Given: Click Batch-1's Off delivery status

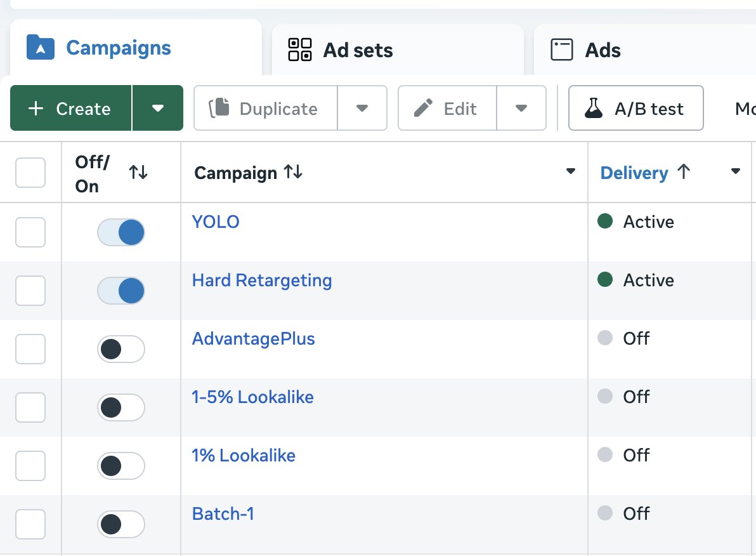Looking at the screenshot, I should [623, 513].
